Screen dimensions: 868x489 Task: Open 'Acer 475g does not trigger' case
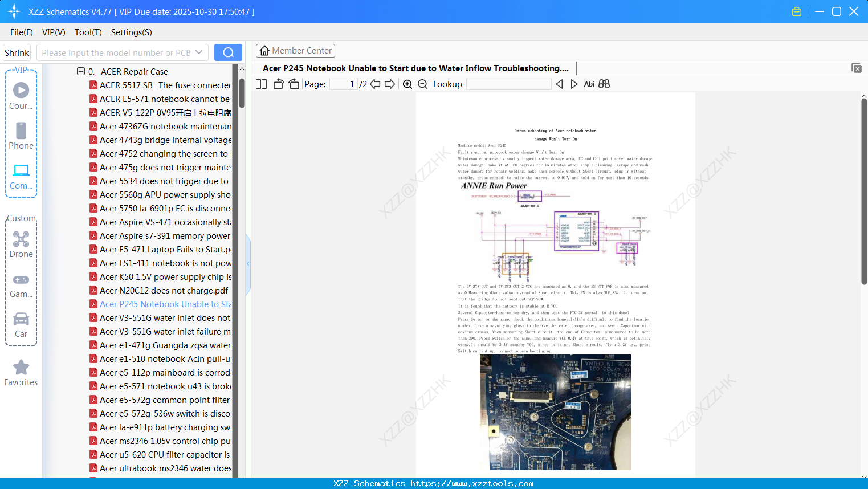coord(161,168)
